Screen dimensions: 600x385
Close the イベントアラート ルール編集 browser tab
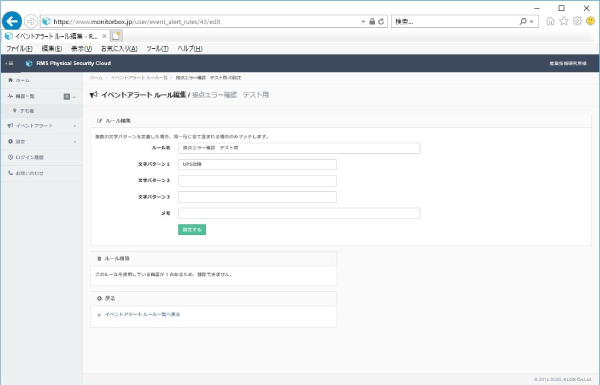coord(104,36)
